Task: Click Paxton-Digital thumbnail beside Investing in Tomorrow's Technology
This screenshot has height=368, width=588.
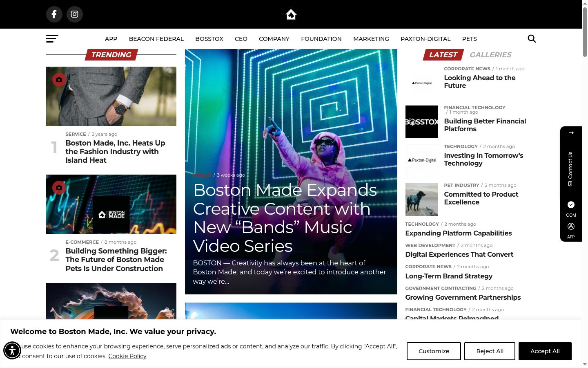Action: 422,161
